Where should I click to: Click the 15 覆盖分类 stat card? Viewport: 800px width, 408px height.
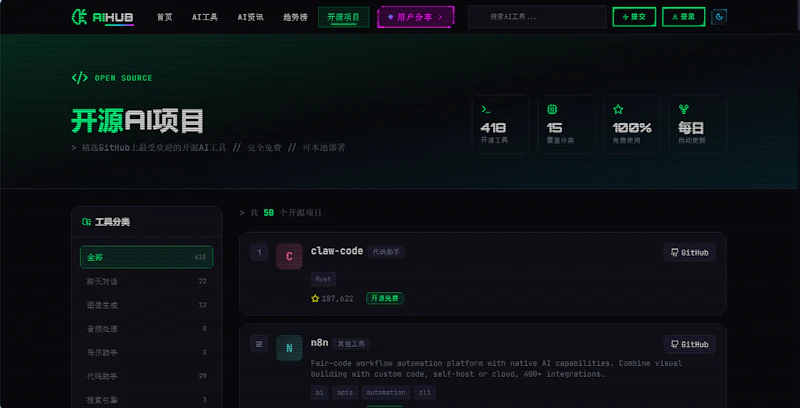(x=566, y=124)
